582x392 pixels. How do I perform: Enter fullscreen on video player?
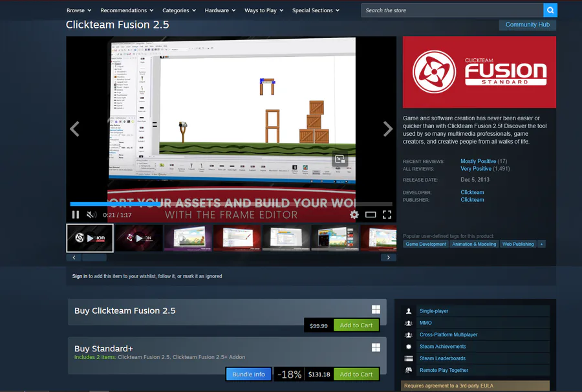(387, 215)
